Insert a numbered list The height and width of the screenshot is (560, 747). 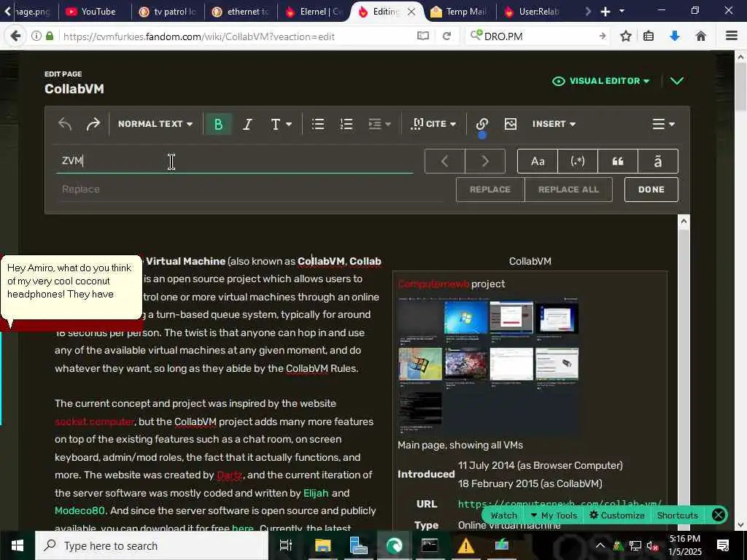pos(347,124)
